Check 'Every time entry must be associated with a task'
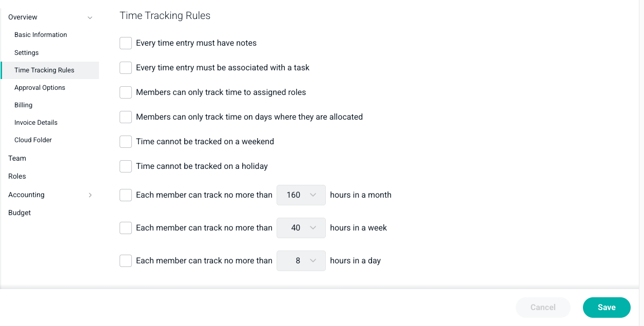 126,68
